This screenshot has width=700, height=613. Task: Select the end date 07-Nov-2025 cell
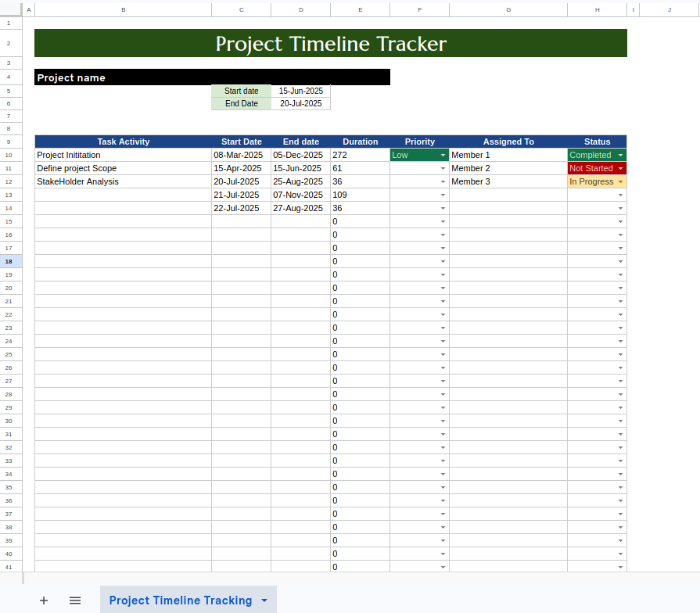pos(300,195)
